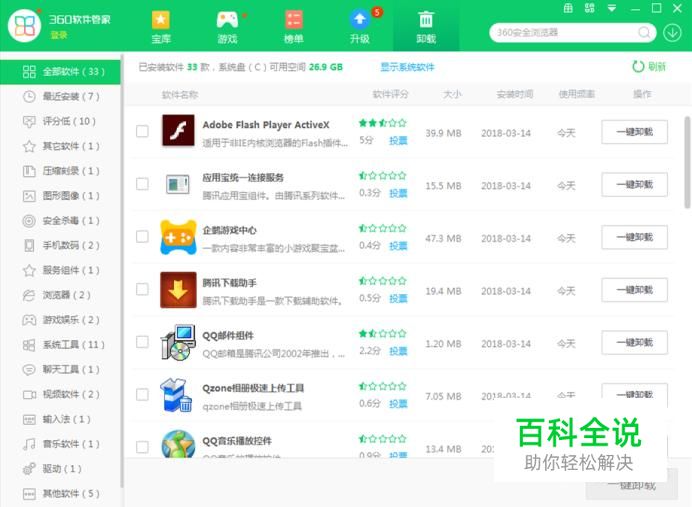Uninstall QQ邮件组件 with 一键卸载
Viewport: 692px width, 507px height.
(x=635, y=342)
